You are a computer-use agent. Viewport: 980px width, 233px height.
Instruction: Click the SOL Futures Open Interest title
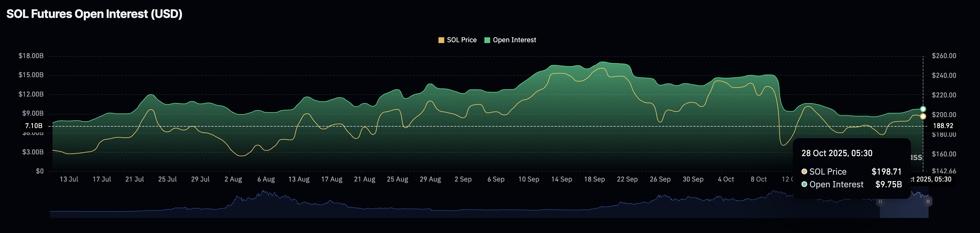(x=94, y=14)
